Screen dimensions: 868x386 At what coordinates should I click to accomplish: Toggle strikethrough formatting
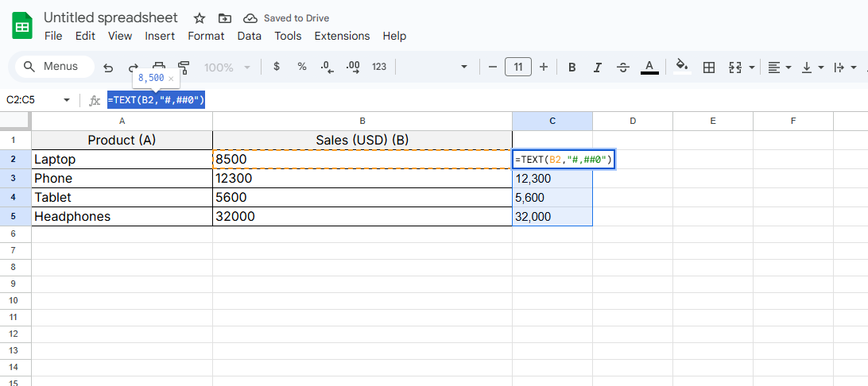(x=623, y=68)
